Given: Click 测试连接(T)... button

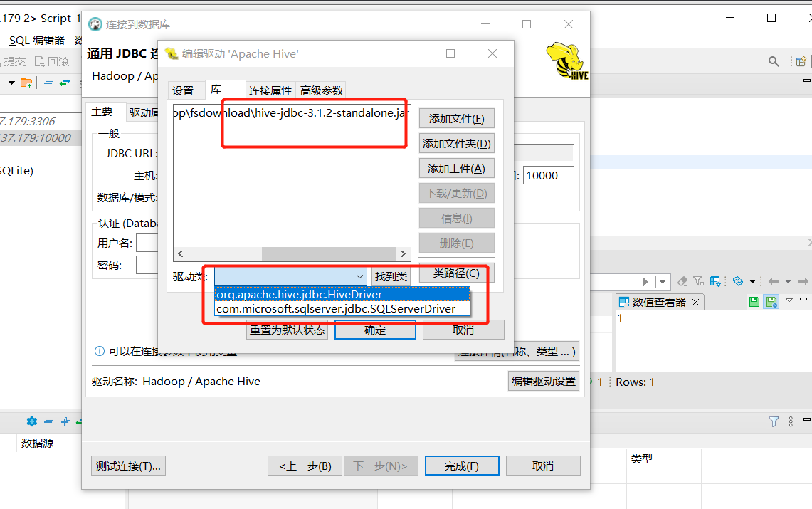Looking at the screenshot, I should click(128, 466).
